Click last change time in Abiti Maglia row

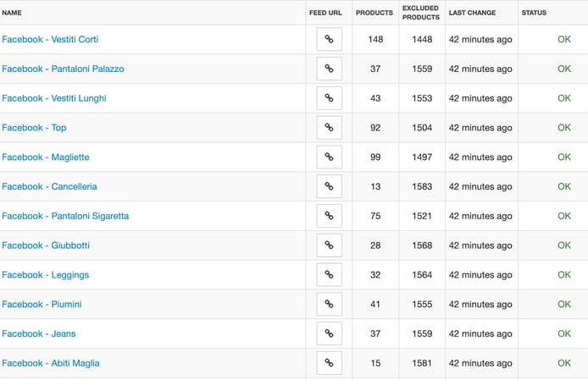pos(480,364)
